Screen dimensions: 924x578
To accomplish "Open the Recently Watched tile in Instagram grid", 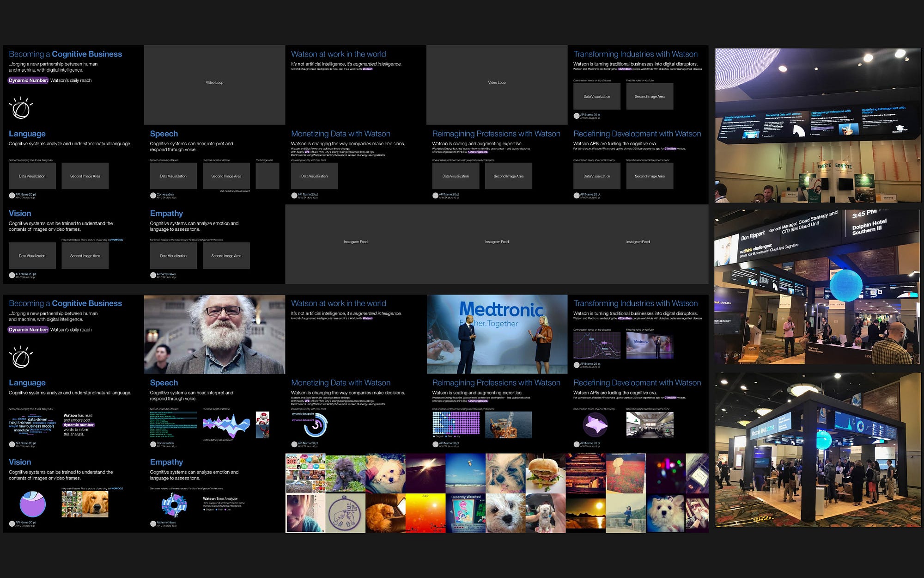I will 466,513.
